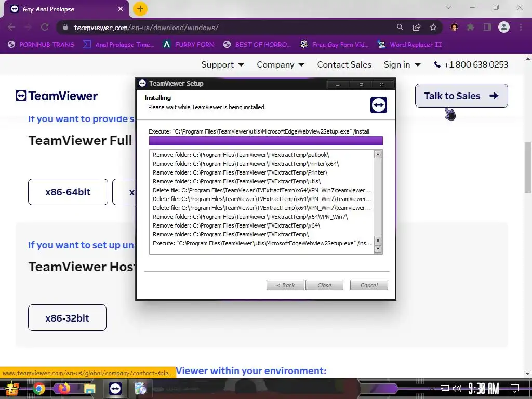This screenshot has width=532, height=399.
Task: Show hidden tray icons chevron on taskbar
Action: [x=432, y=389]
